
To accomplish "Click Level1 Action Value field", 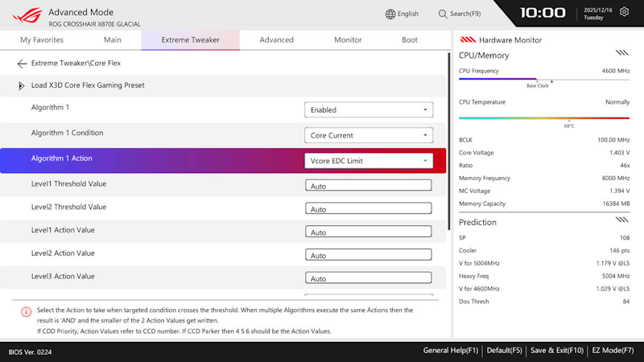I will point(369,232).
